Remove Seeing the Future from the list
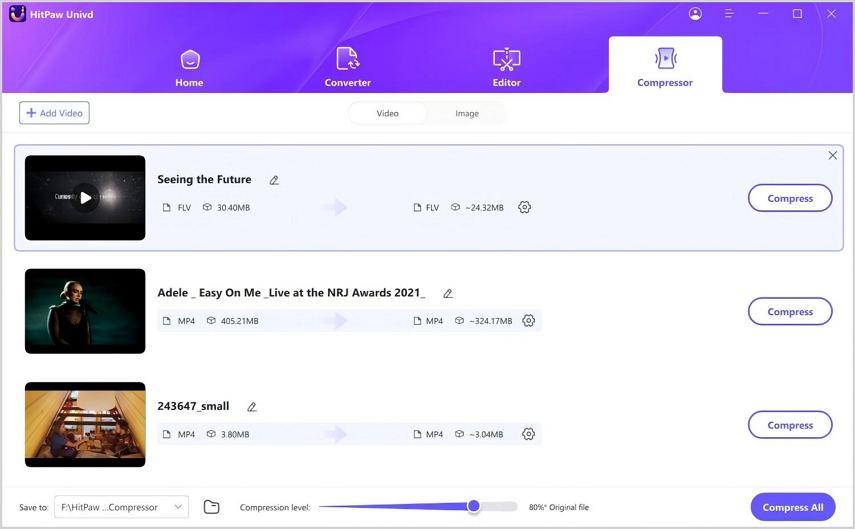The height and width of the screenshot is (529, 855). click(x=833, y=155)
